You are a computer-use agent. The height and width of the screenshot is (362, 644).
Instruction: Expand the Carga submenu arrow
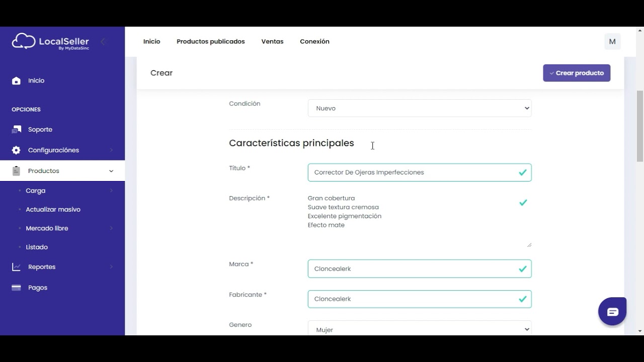click(x=111, y=191)
